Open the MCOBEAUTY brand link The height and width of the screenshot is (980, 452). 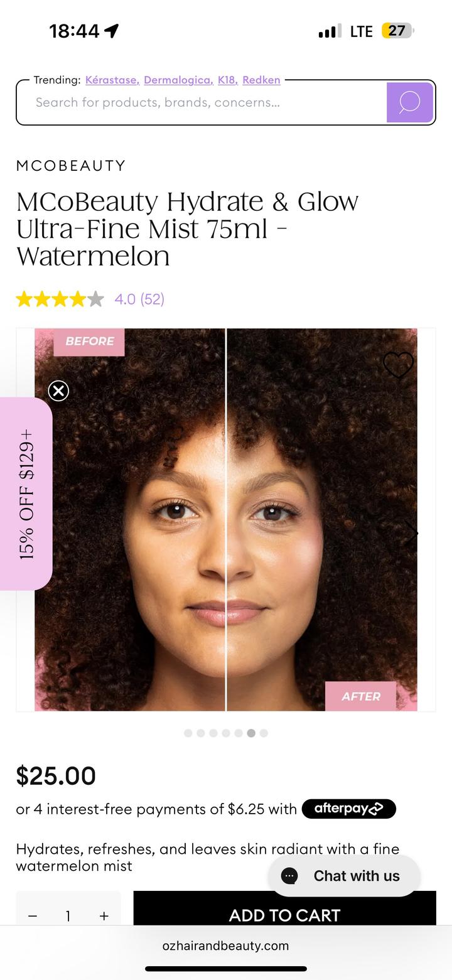coord(71,166)
